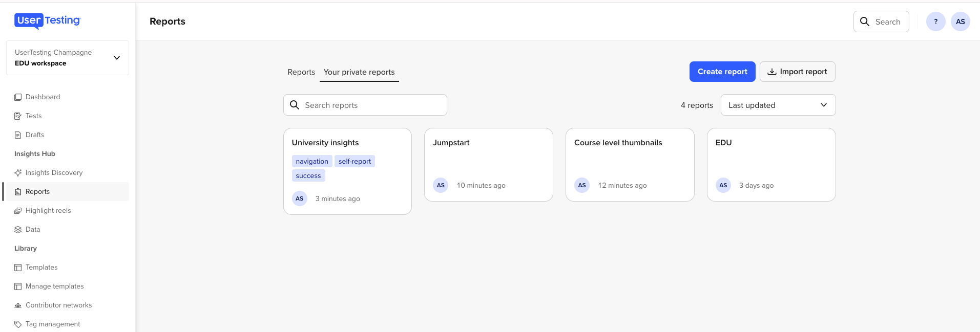Click the navigation tag on University insights
The image size is (980, 332).
click(311, 162)
